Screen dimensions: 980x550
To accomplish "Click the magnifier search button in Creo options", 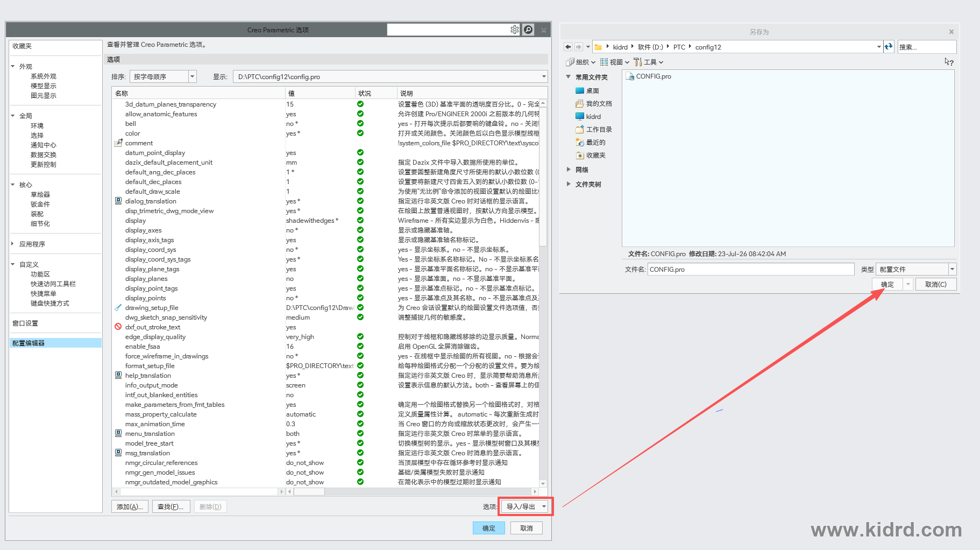I will [528, 30].
